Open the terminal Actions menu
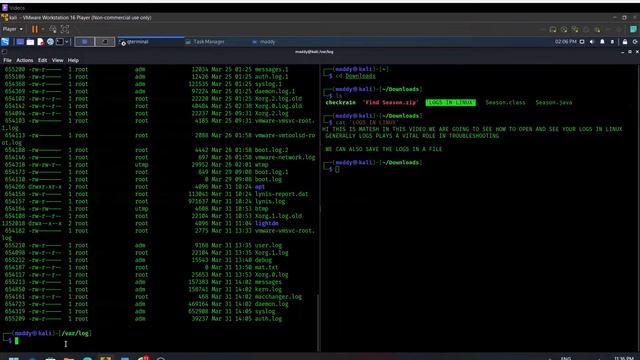 pos(24,60)
